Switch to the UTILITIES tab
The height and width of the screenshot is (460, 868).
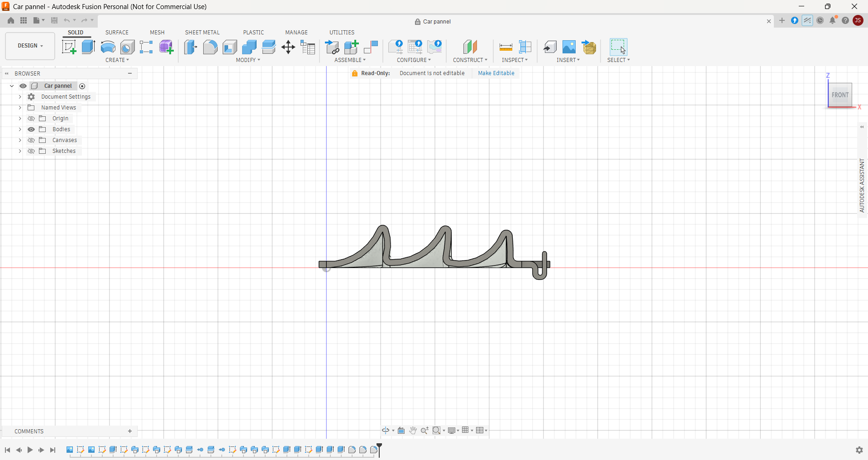342,33
